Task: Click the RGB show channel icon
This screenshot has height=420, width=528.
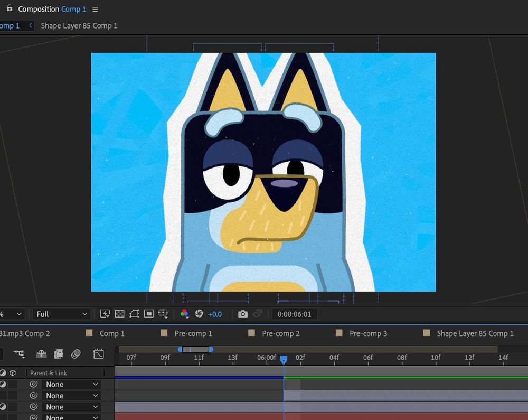Action: point(184,314)
